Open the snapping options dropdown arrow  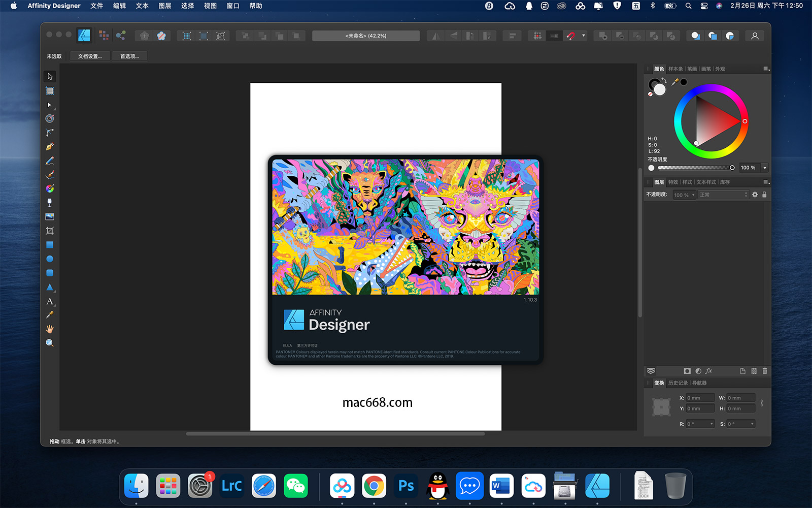[584, 36]
